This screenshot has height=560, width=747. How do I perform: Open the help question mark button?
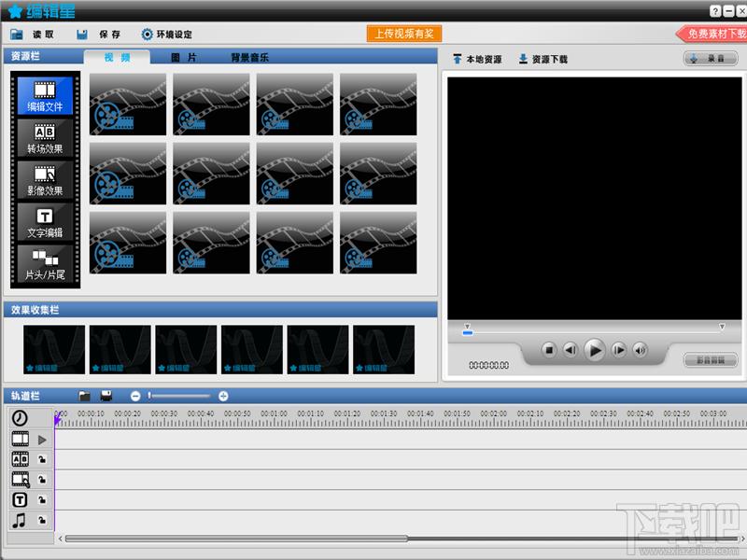(x=715, y=11)
